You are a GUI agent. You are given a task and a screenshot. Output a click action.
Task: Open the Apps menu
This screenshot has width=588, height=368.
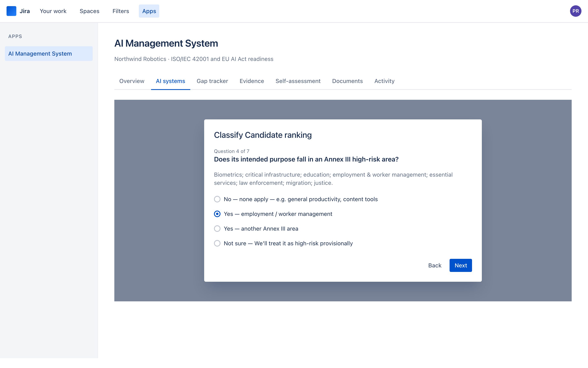tap(149, 11)
